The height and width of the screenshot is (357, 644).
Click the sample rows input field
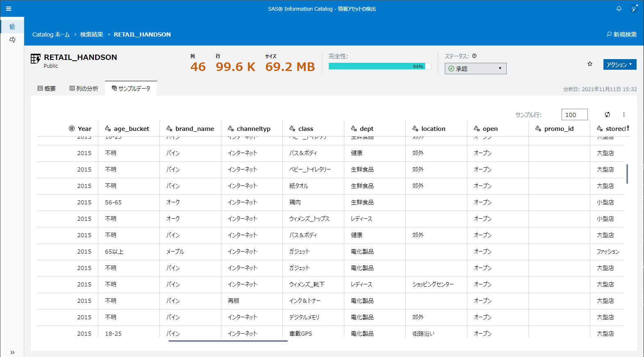[x=574, y=114]
